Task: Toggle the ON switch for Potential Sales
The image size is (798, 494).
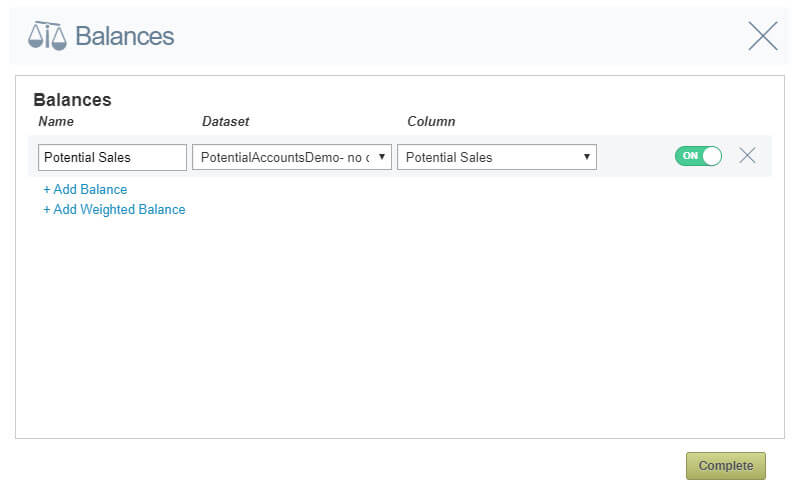Action: tap(698, 156)
